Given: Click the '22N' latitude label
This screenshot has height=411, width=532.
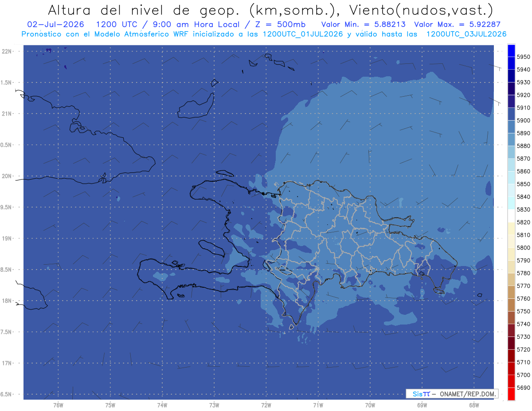Looking at the screenshot, I should click(x=8, y=51).
